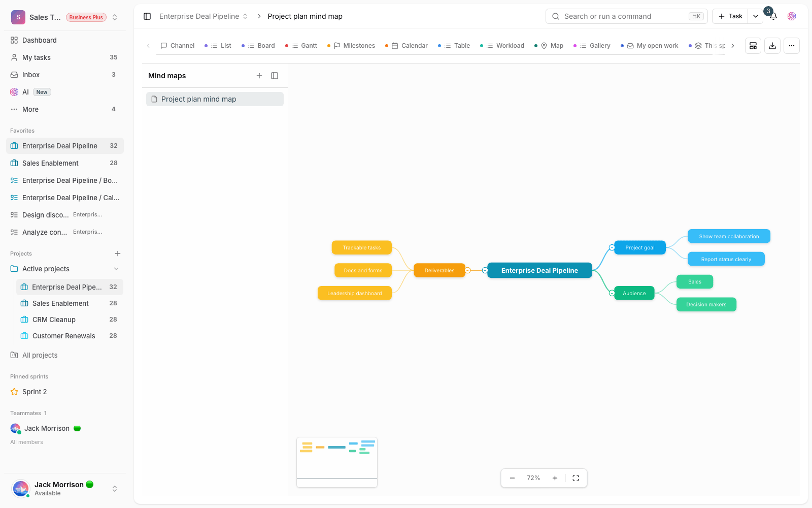Open the Calendar view tab

tap(407, 46)
